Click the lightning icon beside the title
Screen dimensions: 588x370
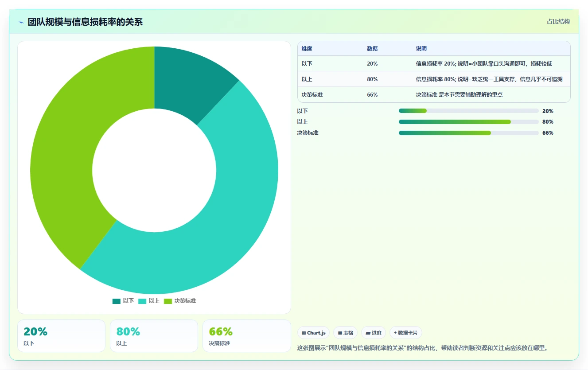click(x=21, y=22)
